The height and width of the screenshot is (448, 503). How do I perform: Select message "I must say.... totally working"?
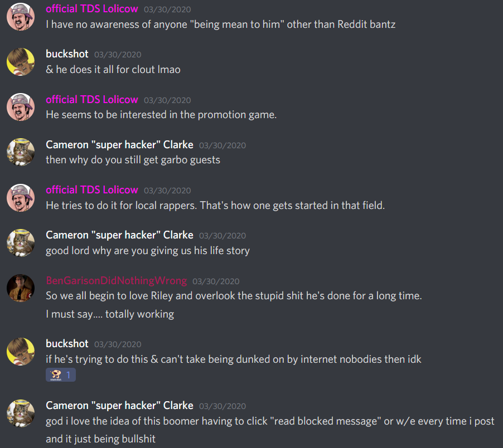[110, 314]
